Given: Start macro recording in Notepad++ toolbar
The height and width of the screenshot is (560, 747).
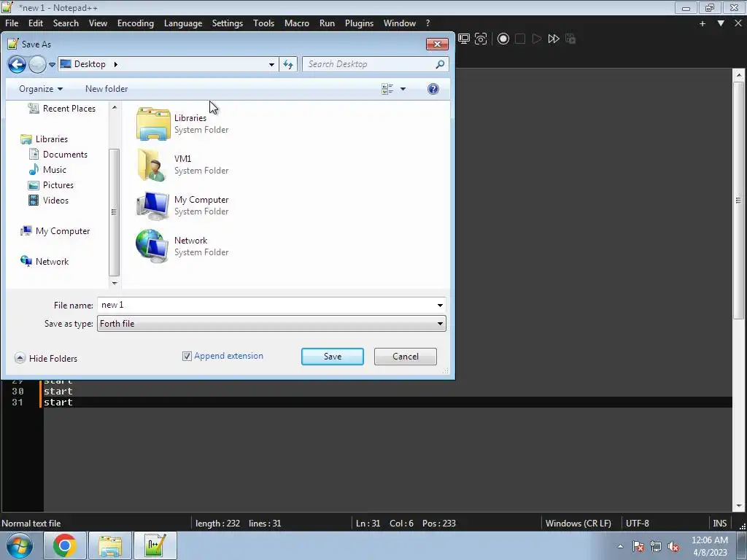Looking at the screenshot, I should tap(503, 39).
